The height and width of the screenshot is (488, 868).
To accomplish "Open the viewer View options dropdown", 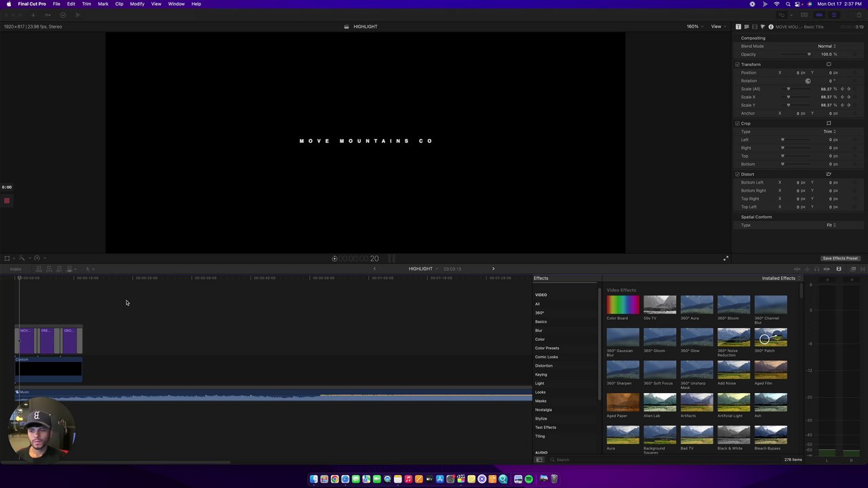I will pos(717,26).
